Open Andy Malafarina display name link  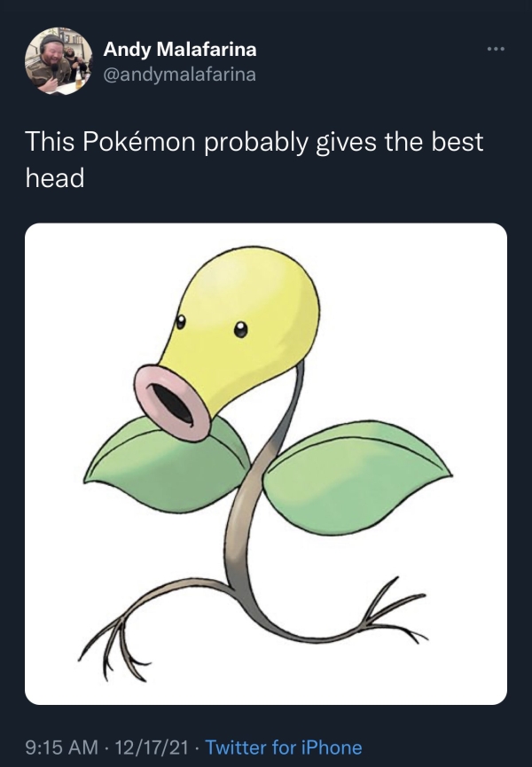pos(180,50)
